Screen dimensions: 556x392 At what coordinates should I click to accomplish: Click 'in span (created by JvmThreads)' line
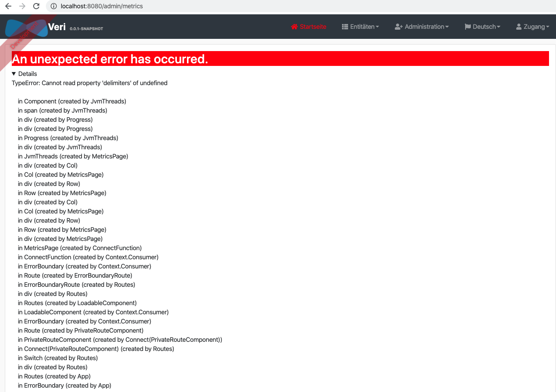62,110
